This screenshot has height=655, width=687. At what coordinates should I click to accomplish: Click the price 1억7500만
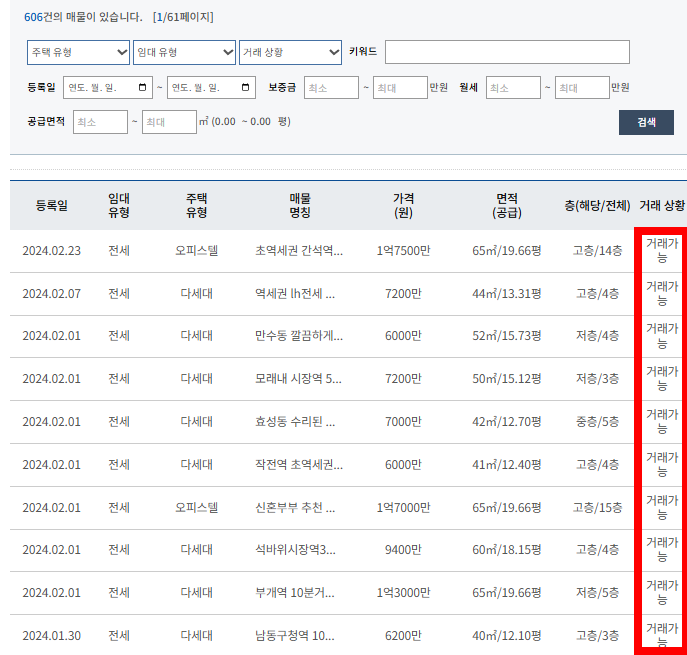point(403,251)
